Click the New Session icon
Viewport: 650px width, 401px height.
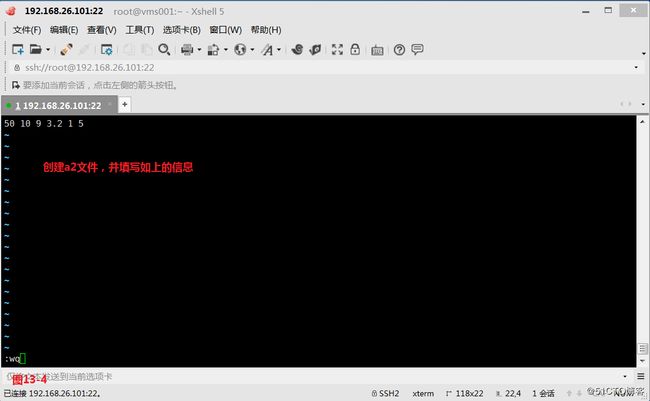click(x=18, y=50)
